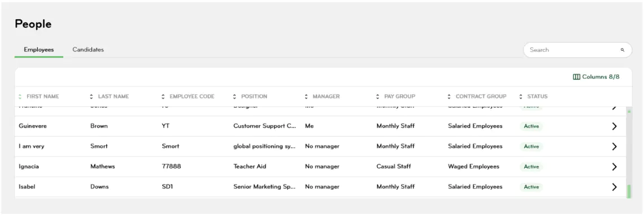
Task: Click the STATUS header label
Action: click(537, 96)
